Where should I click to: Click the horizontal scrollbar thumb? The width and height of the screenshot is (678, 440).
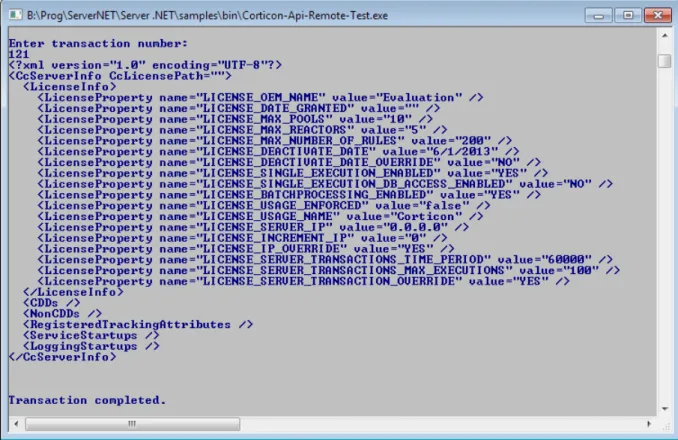click(132, 424)
